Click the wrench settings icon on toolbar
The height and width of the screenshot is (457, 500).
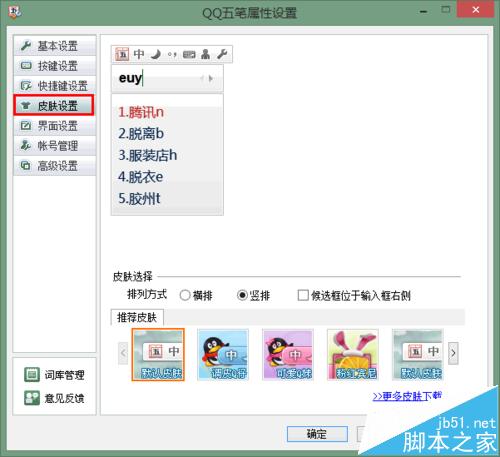point(222,54)
